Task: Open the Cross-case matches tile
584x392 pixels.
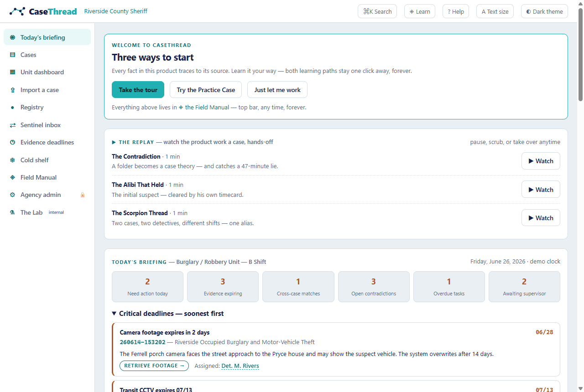Action: [298, 287]
